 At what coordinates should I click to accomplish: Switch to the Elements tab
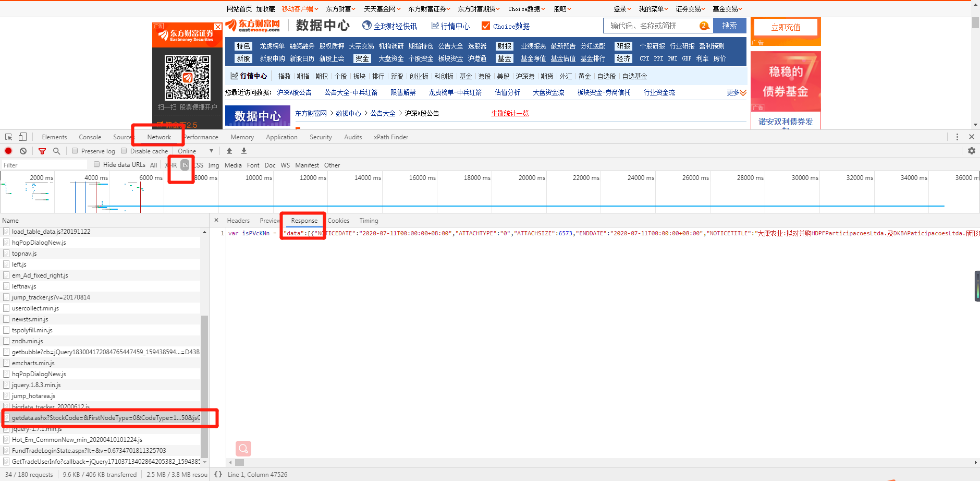54,137
